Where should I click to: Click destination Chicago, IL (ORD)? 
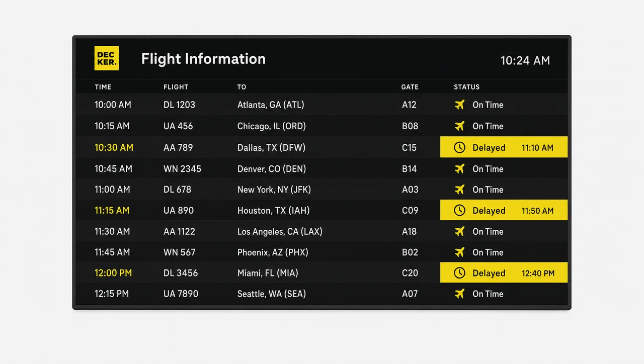(272, 126)
